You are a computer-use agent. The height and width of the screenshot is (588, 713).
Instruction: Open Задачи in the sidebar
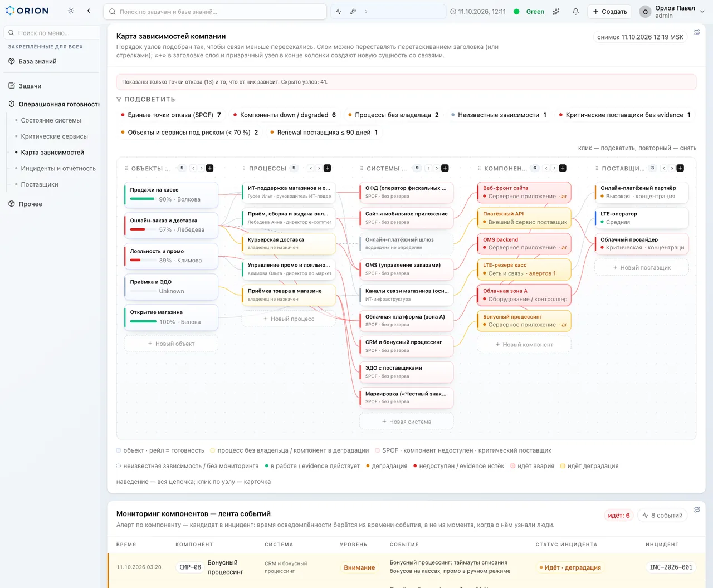pos(30,86)
